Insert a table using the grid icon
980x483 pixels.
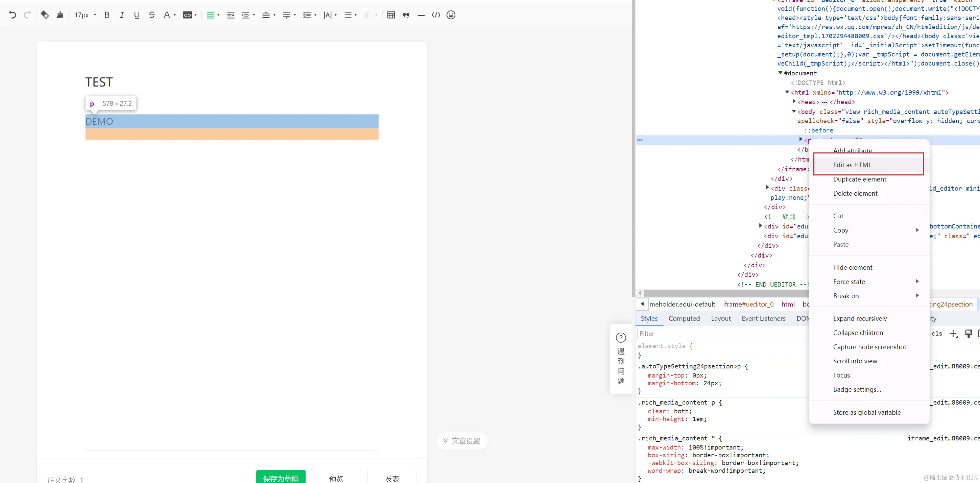coord(391,15)
